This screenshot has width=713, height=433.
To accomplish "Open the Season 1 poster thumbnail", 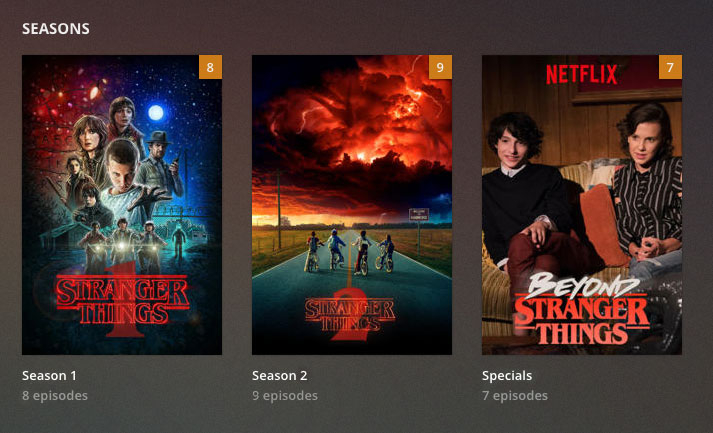I will click(x=122, y=205).
